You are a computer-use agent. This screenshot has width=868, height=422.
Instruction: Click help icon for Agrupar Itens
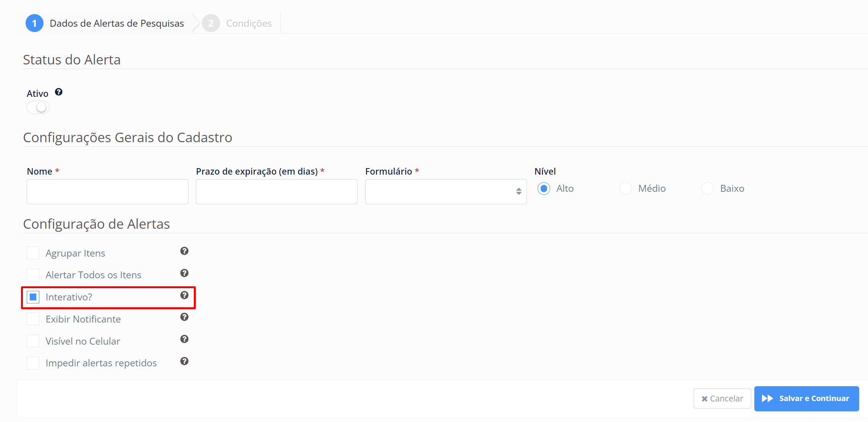184,251
